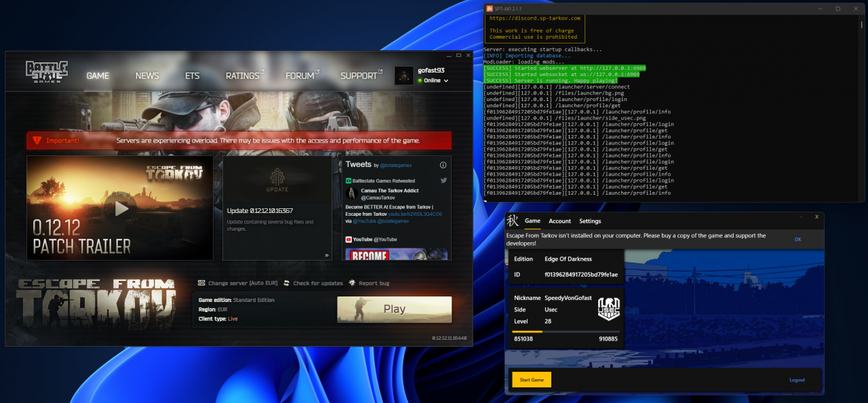Minimize the SPT launcher window
Screen dimensions: 868x403
pos(801,217)
